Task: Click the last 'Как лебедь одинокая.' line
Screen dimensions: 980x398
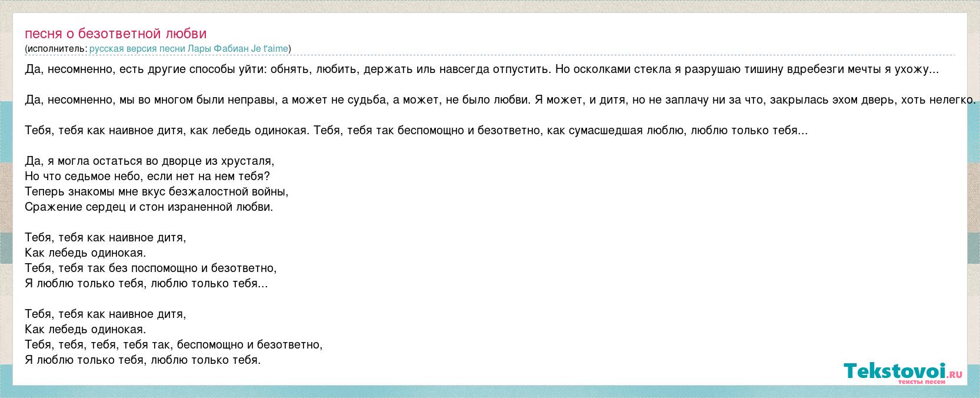Action: (x=85, y=330)
